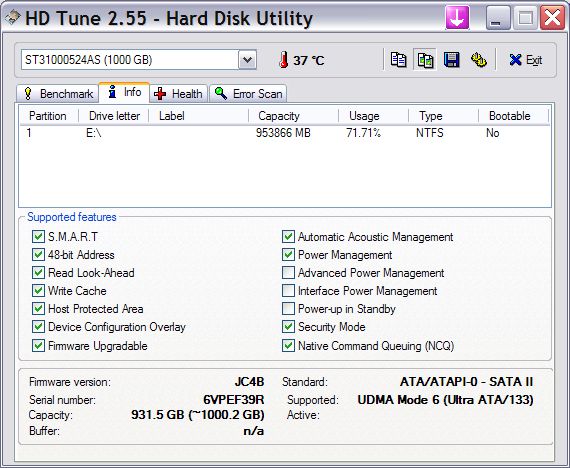Click the Partition column header
570x468 pixels.
coord(49,116)
